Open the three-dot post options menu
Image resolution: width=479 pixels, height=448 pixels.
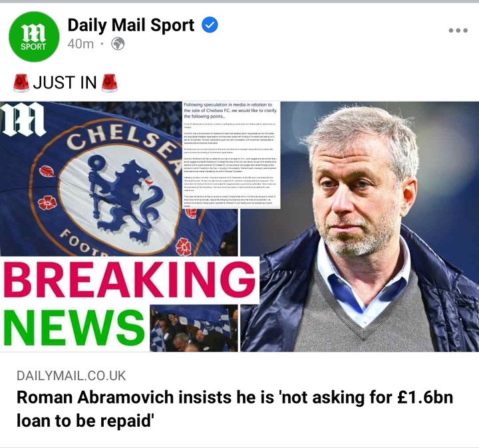458,30
